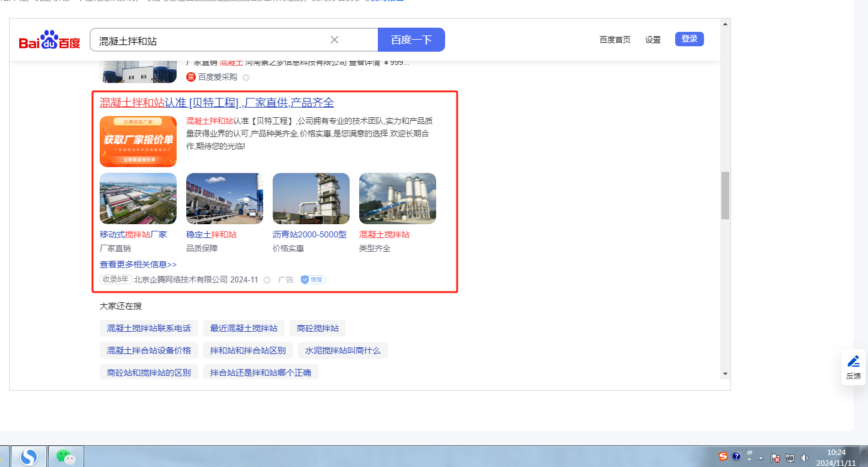Open the Action Center flag icon
868x467 pixels.
(775, 458)
